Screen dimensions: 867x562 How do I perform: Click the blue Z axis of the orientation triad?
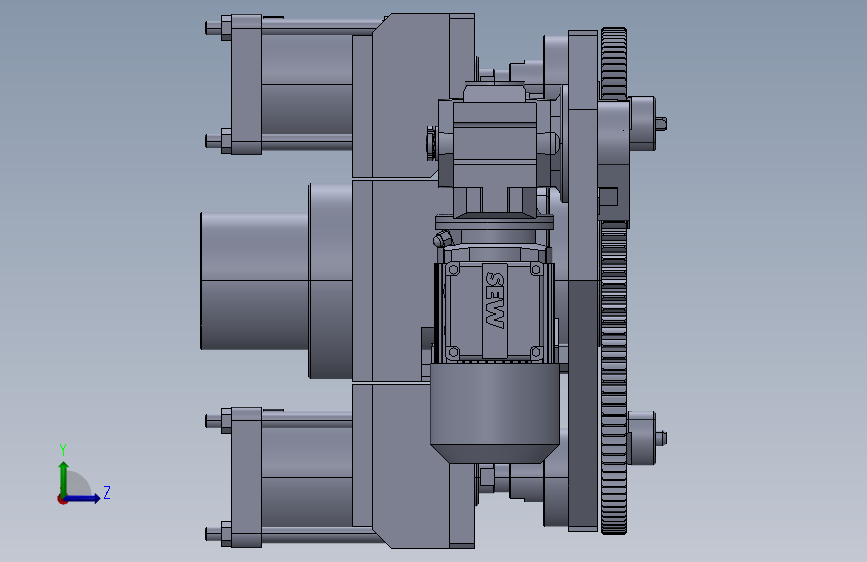tap(83, 498)
